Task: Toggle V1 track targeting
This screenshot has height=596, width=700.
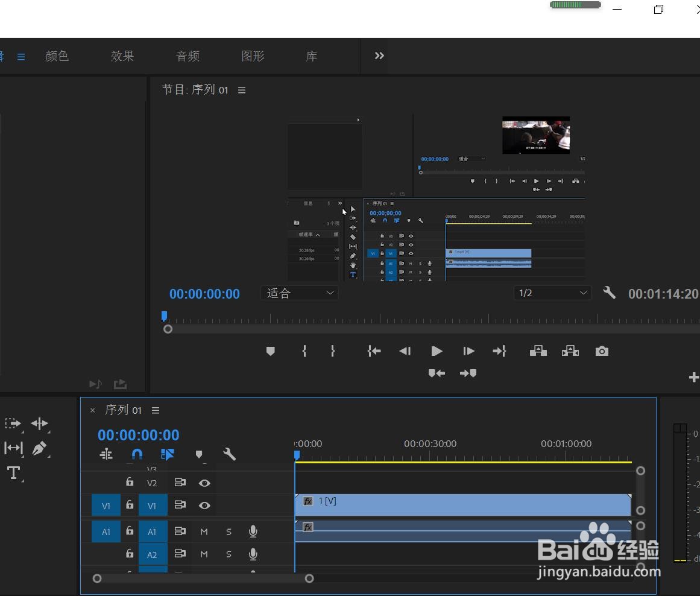Action: (153, 506)
